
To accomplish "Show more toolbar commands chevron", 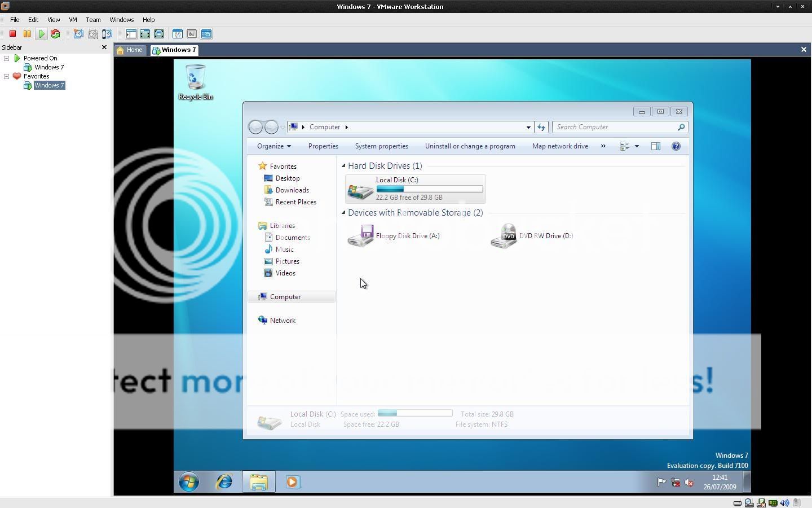I will pyautogui.click(x=603, y=146).
